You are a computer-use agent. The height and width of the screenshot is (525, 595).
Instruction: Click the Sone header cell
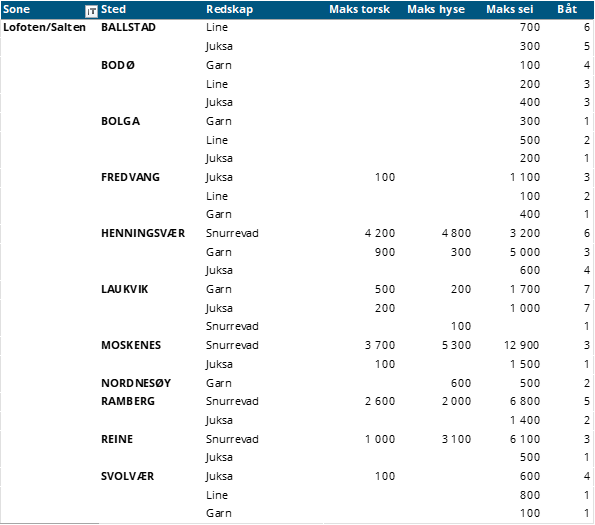tap(16, 9)
